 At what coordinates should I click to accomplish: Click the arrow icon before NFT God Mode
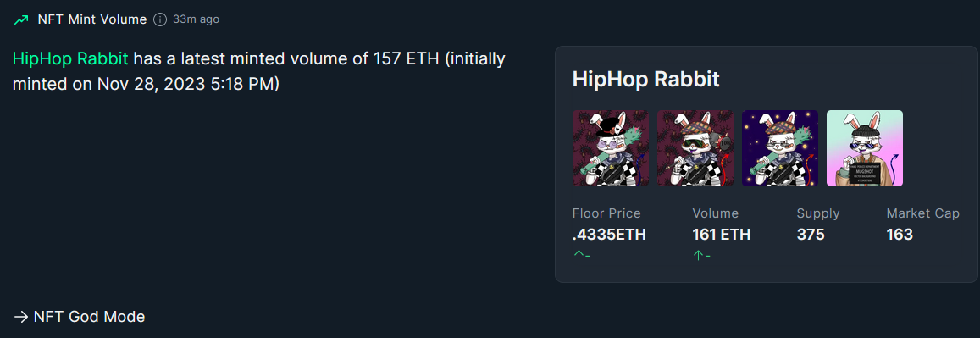pos(20,317)
